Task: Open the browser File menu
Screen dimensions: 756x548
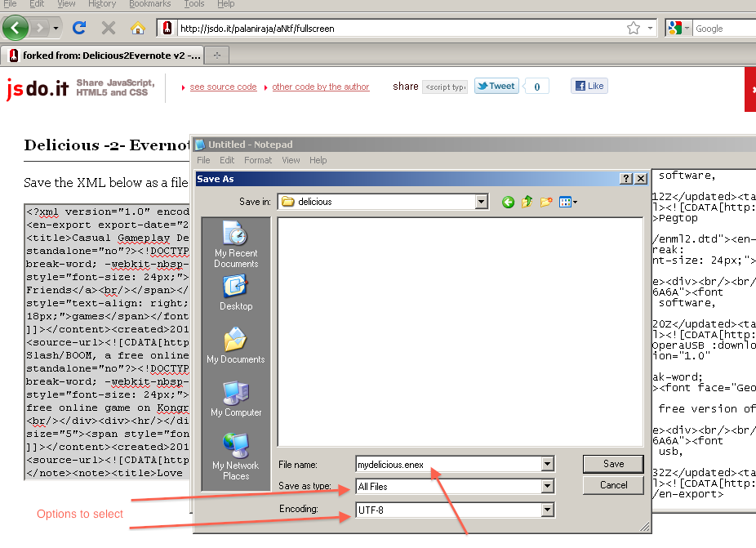Action: pyautogui.click(x=10, y=4)
